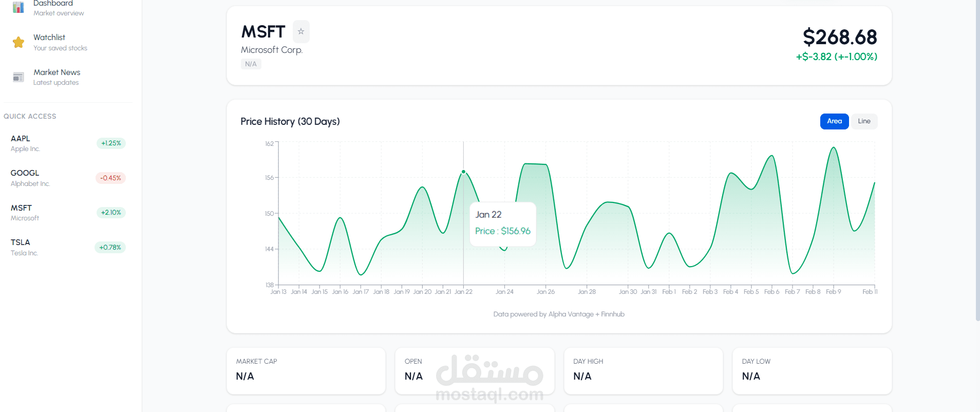This screenshot has height=412, width=980.
Task: Click the -0.45% GOOGL change badge
Action: pos(110,178)
